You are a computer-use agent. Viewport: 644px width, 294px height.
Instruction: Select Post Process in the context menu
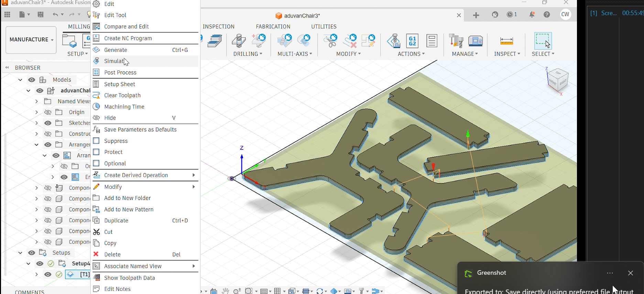click(120, 73)
